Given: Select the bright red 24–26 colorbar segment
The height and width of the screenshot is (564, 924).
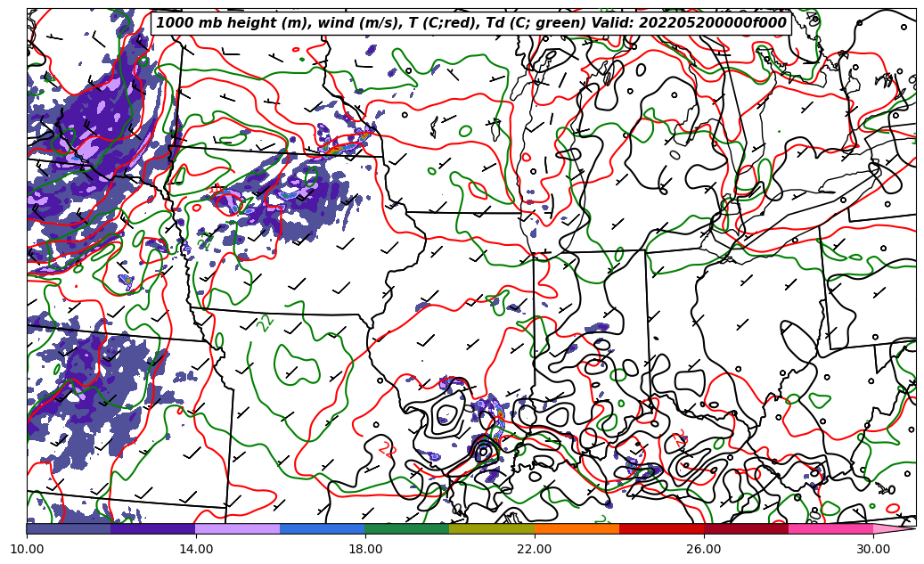Looking at the screenshot, I should click(661, 528).
